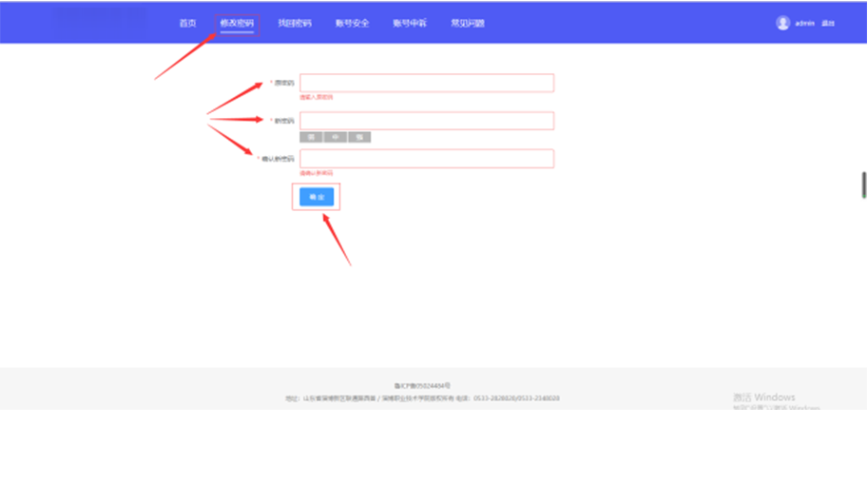Click the 中 password strength indicator

tap(336, 138)
